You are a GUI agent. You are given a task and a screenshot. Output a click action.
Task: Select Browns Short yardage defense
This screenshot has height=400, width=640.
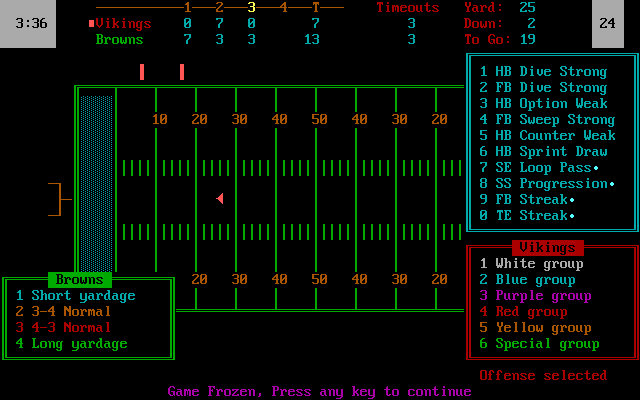tap(76, 296)
